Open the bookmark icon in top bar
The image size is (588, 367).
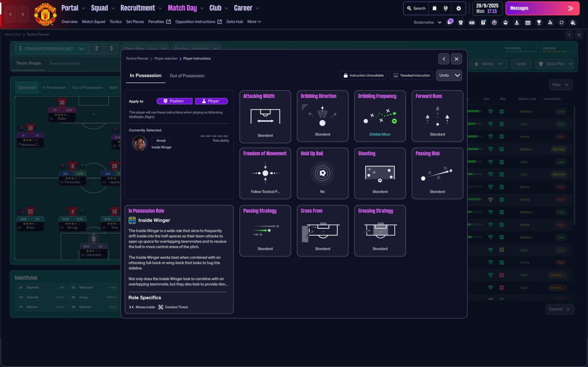434,8
